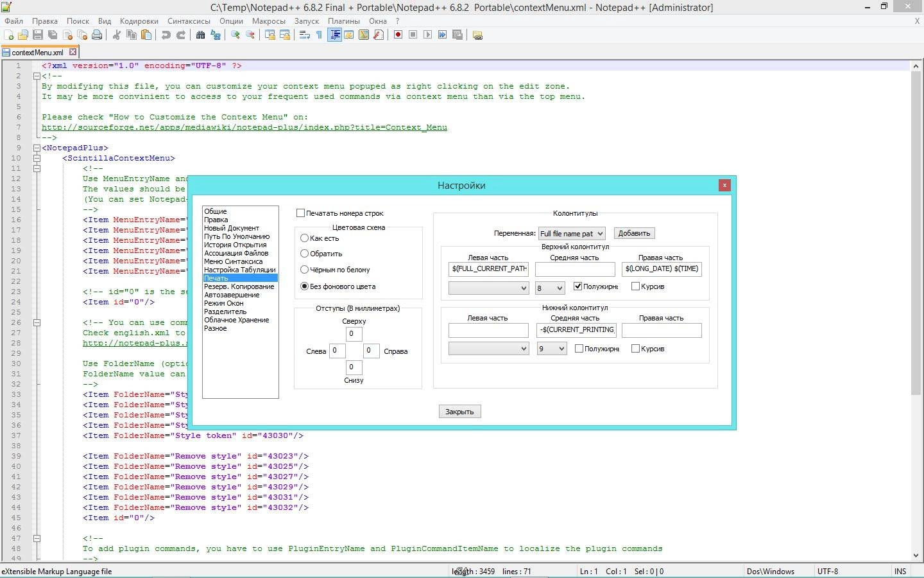Open the Правка menu

pyautogui.click(x=44, y=21)
